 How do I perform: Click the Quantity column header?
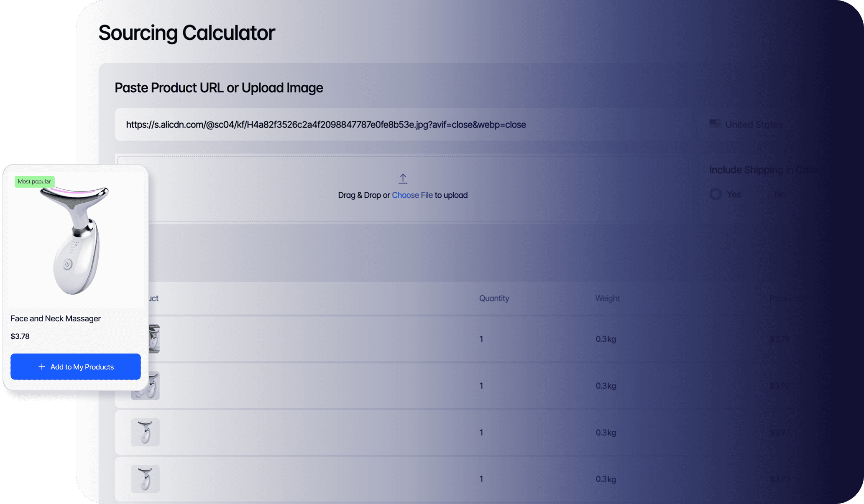coord(494,298)
